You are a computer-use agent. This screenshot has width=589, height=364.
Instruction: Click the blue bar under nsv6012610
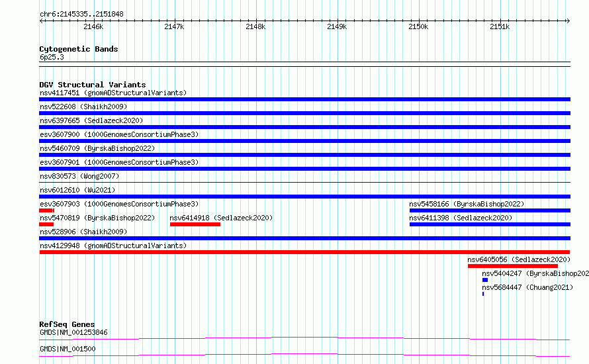pyautogui.click(x=304, y=197)
